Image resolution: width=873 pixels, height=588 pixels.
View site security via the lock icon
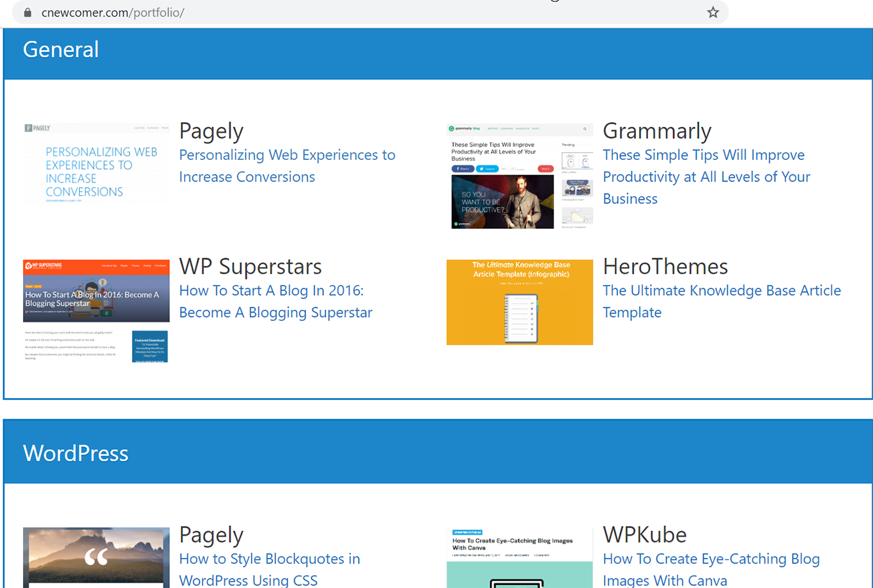tap(27, 12)
